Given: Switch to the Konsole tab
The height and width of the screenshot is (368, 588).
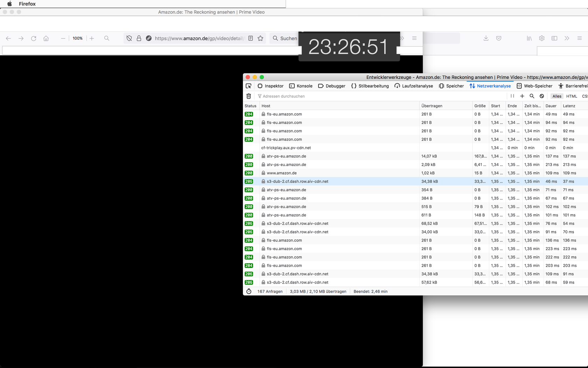Looking at the screenshot, I should 301,86.
